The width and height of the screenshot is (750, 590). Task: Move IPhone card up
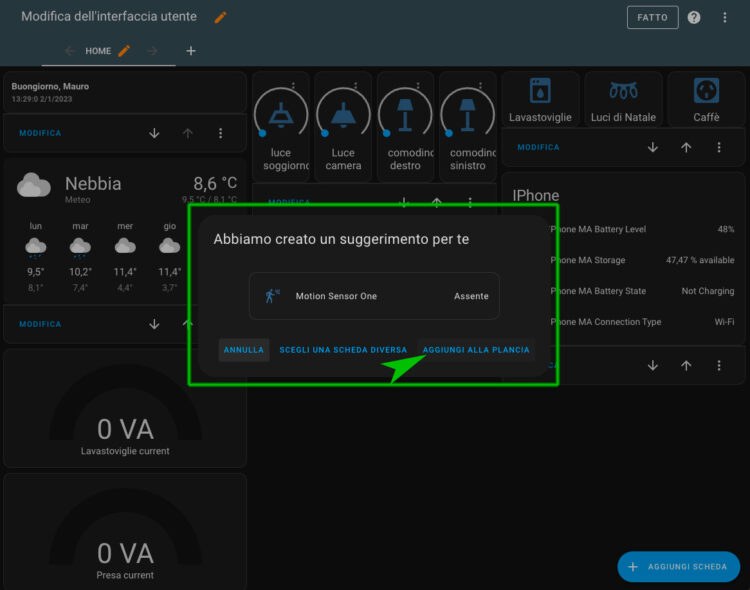point(686,366)
